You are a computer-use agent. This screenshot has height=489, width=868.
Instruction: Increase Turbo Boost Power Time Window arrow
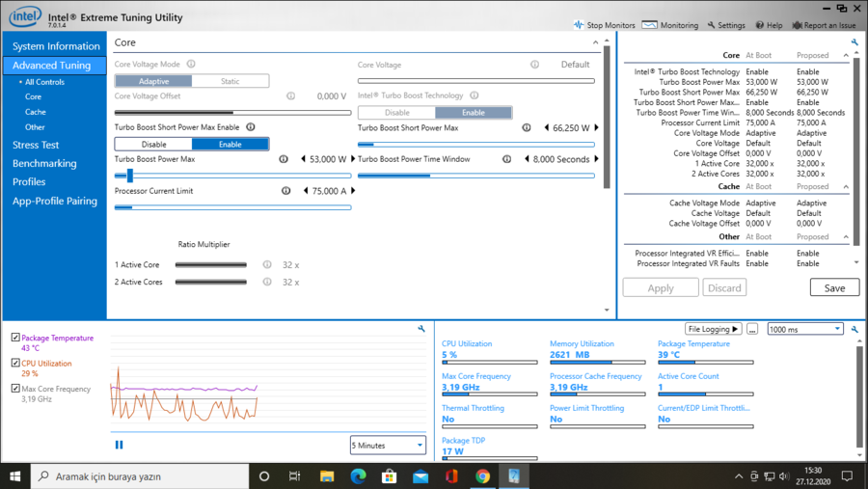point(596,159)
